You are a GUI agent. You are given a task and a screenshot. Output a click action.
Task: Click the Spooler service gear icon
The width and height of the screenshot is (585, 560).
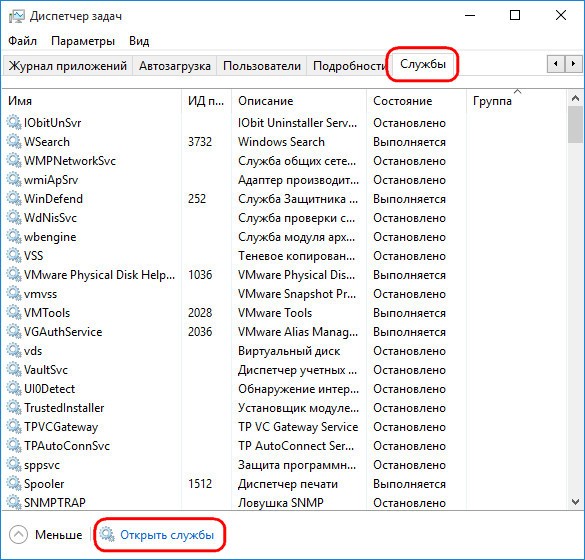point(14,484)
